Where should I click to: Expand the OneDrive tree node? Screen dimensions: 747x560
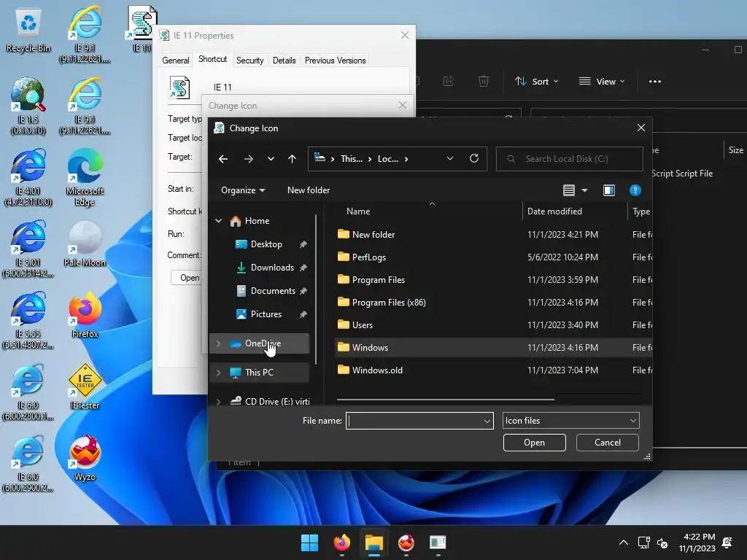tap(219, 343)
